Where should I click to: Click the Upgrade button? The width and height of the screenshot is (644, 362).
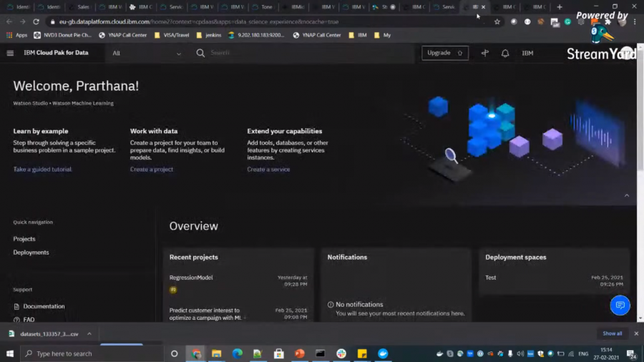tap(444, 53)
